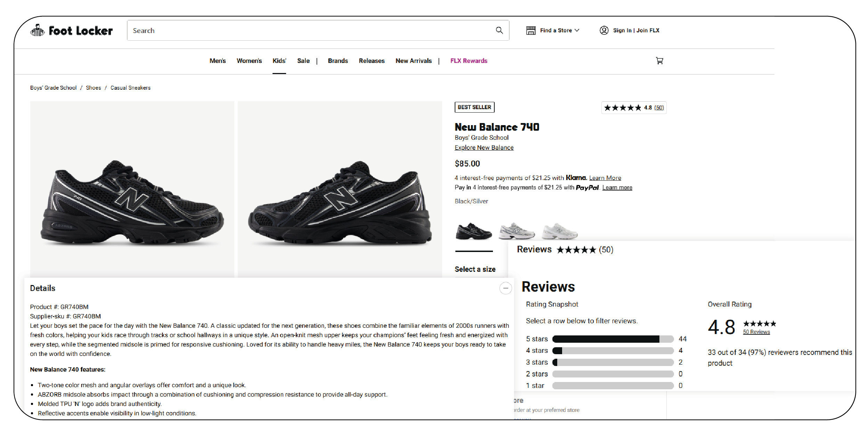The height and width of the screenshot is (431, 868).
Task: Select the white shoe color thumbnail
Action: tap(560, 231)
